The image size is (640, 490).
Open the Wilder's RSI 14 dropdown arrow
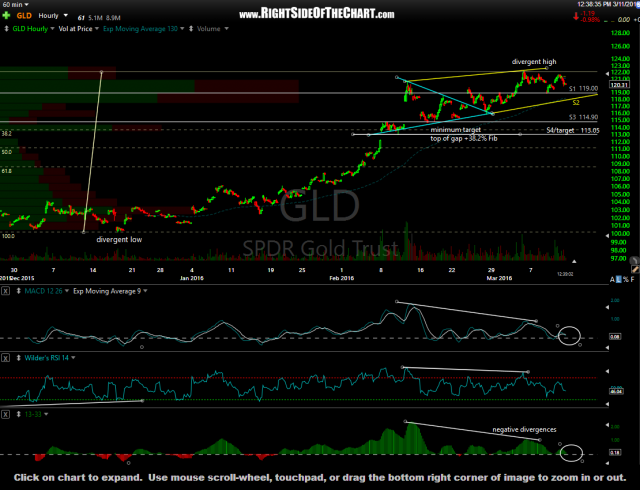tap(73, 358)
